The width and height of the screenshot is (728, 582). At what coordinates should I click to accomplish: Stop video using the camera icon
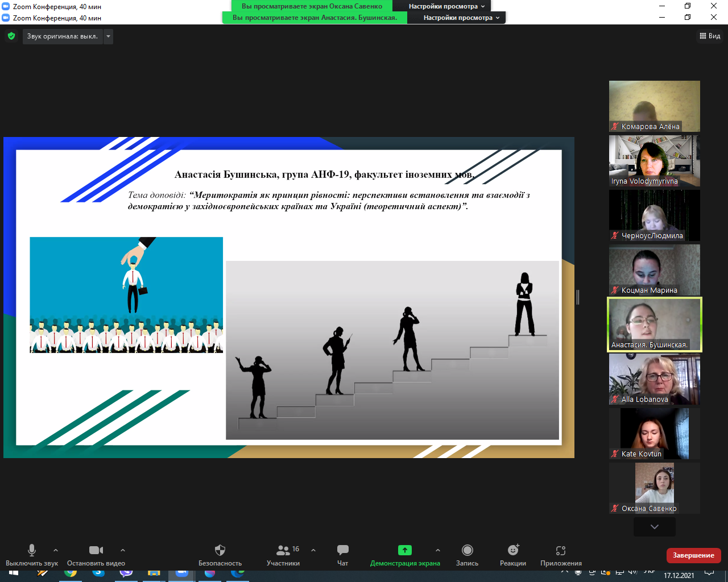coord(96,550)
